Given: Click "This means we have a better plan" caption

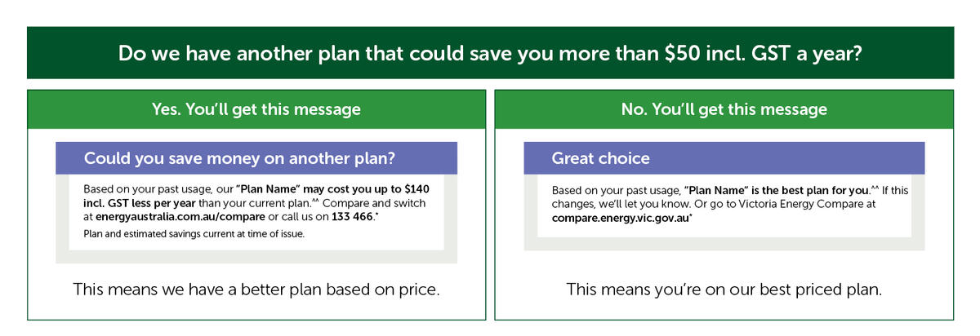Looking at the screenshot, I should (x=256, y=290).
